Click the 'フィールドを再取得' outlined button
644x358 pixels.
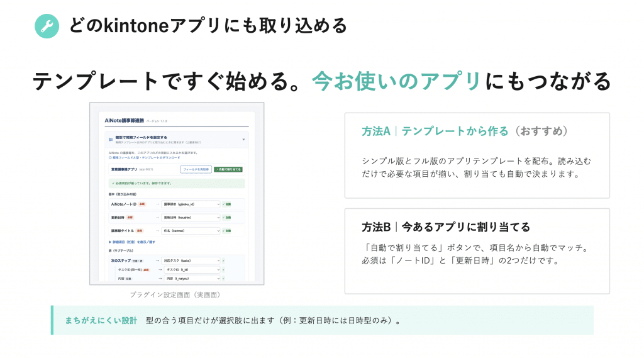tap(196, 169)
